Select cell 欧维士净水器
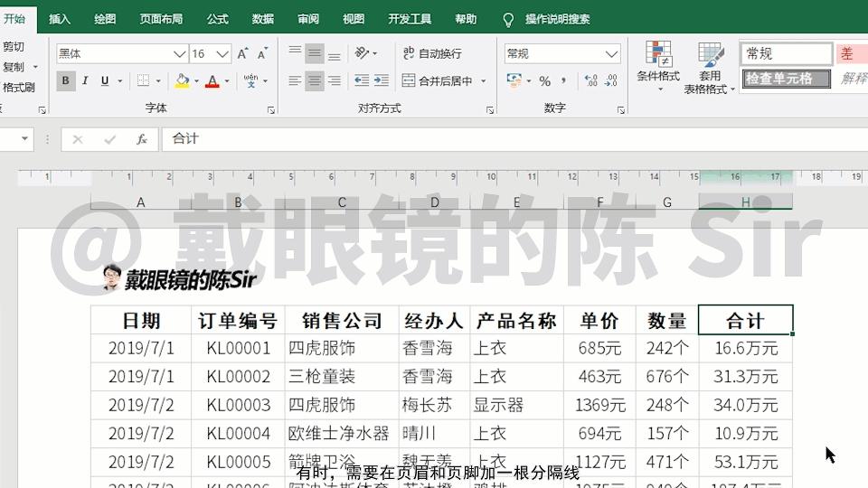868x488 pixels. click(342, 433)
